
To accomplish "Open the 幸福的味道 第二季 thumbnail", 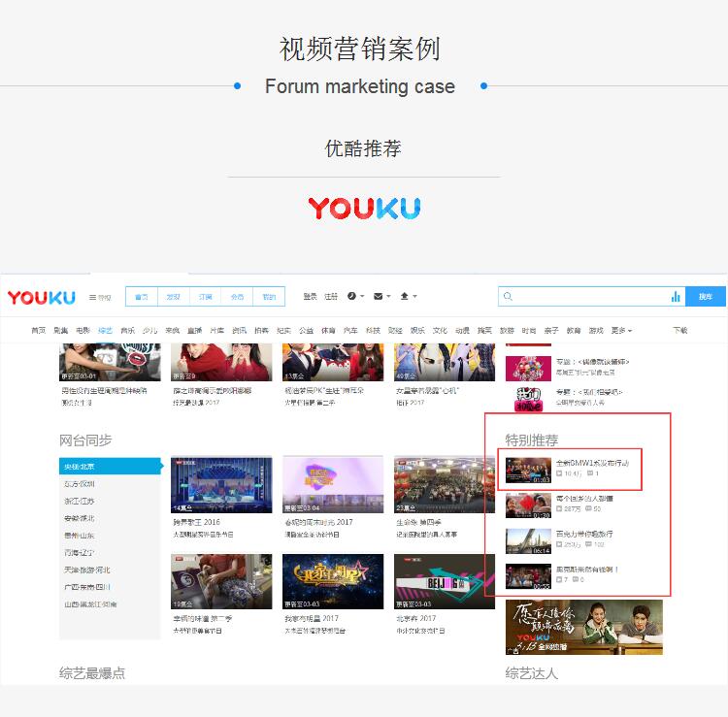I will point(221,581).
